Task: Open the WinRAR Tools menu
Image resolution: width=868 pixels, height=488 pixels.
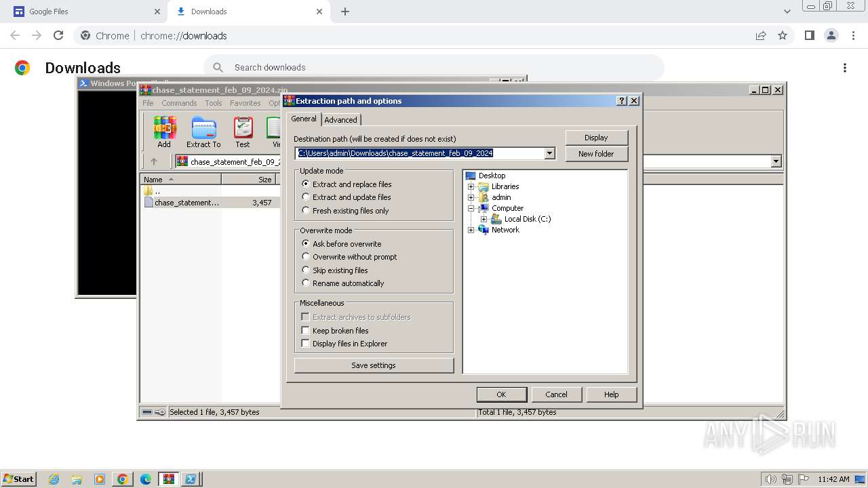Action: [x=214, y=103]
